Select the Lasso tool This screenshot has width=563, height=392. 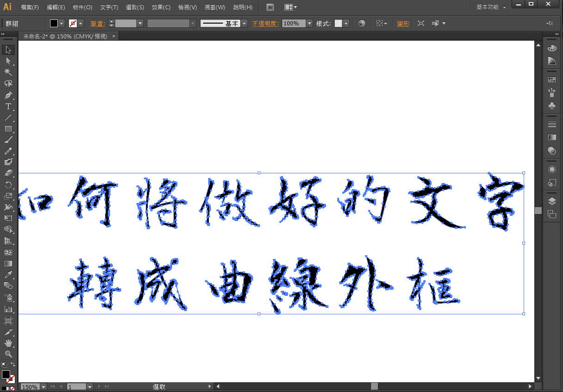pos(8,84)
